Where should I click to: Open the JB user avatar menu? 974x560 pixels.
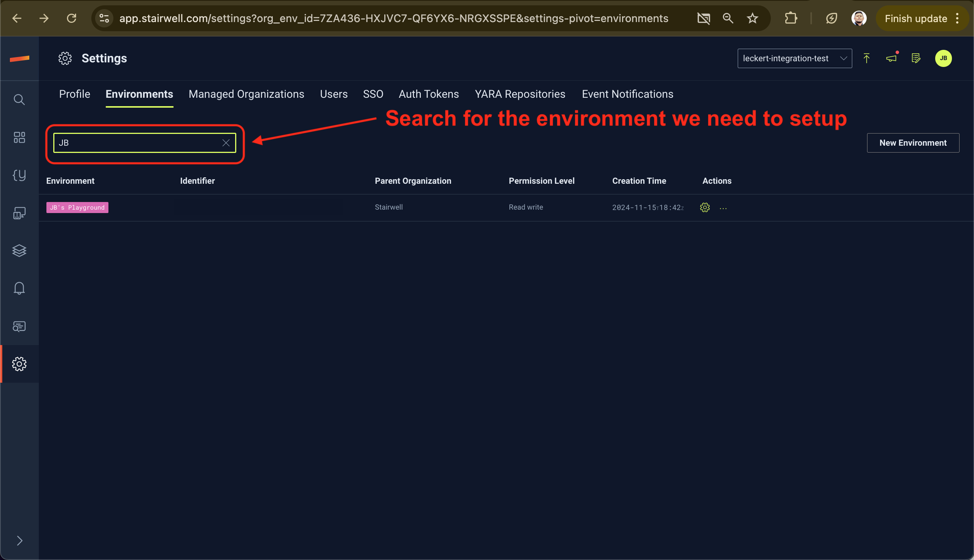[x=943, y=59]
